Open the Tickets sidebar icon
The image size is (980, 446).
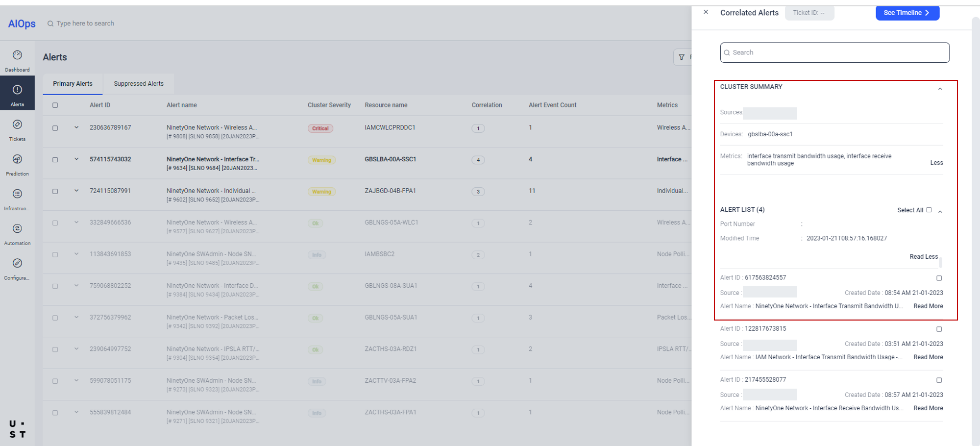pyautogui.click(x=17, y=125)
